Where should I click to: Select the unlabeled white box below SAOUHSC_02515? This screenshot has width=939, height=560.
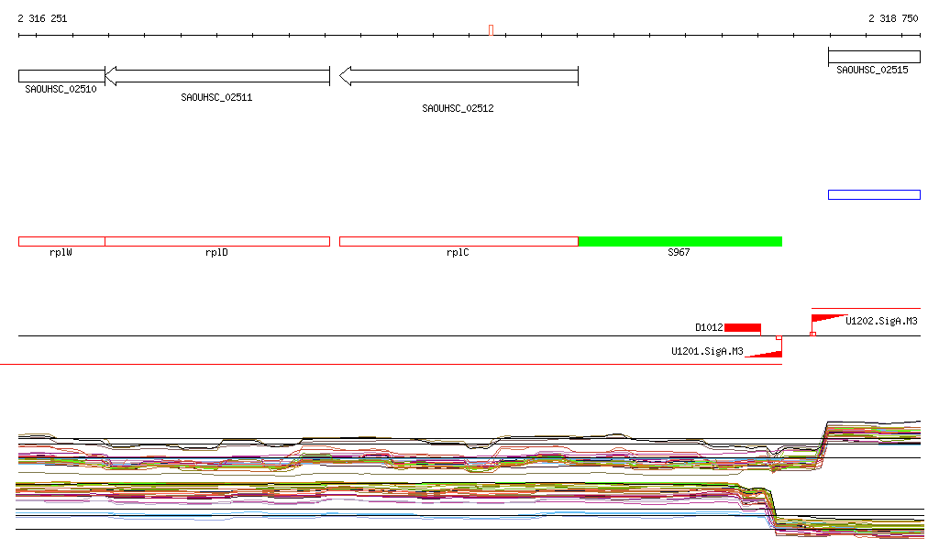point(873,194)
